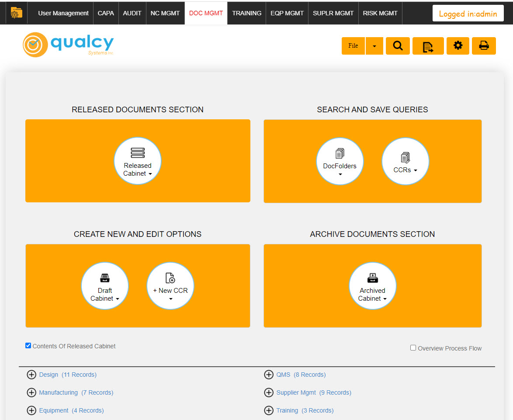Viewport: 513px width, 420px height.
Task: Open the settings gear icon button
Action: [458, 46]
